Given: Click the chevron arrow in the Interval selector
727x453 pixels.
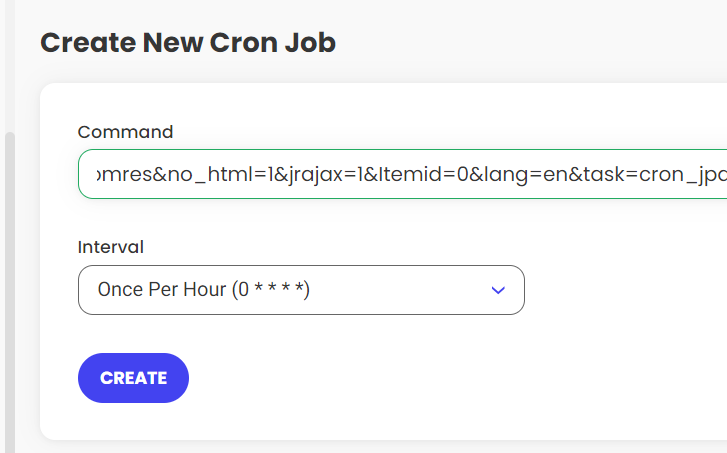Looking at the screenshot, I should [x=498, y=290].
